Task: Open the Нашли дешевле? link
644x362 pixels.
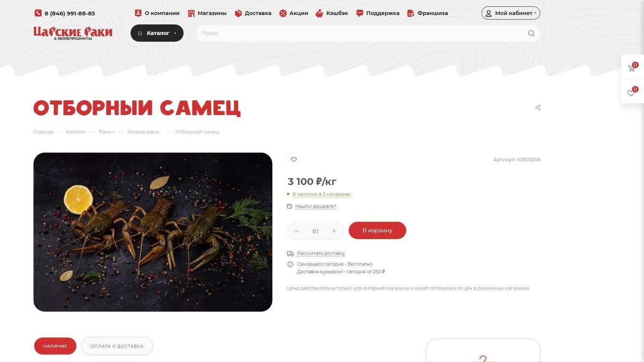Action: (x=315, y=206)
